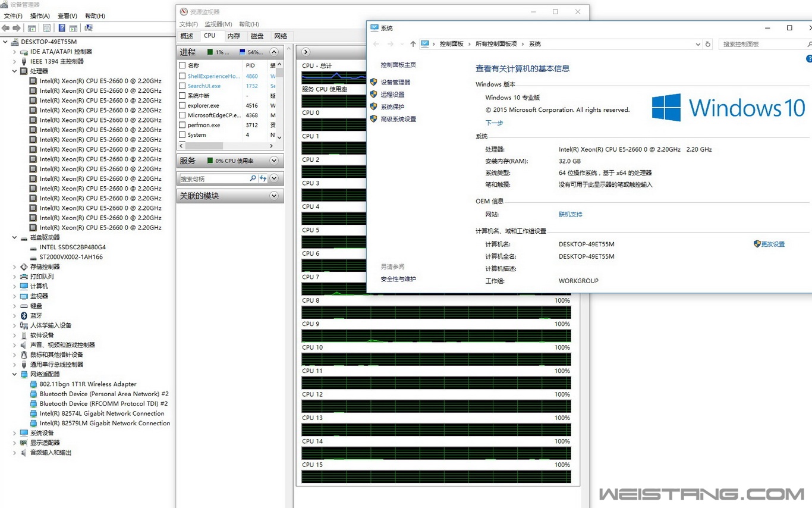812x508 pixels.
Task: Select the INTEL SSDSC2BP480G4 disk entry
Action: click(x=73, y=247)
